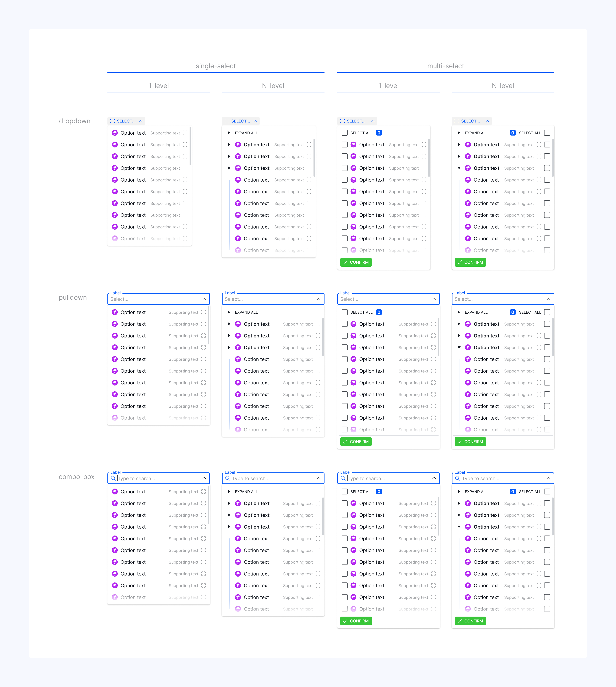Click search icon in combo-box single-select 1-level field
This screenshot has height=687, width=616.
click(x=113, y=478)
